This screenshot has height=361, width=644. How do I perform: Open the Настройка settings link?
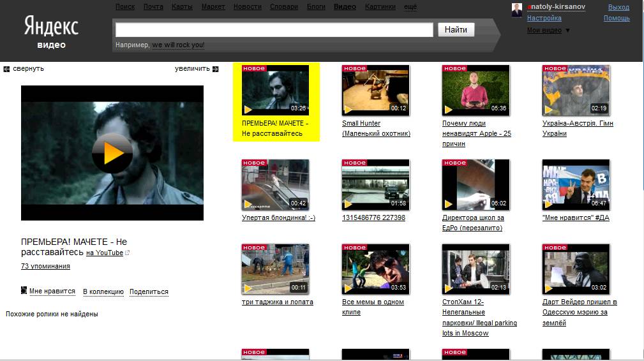click(544, 18)
